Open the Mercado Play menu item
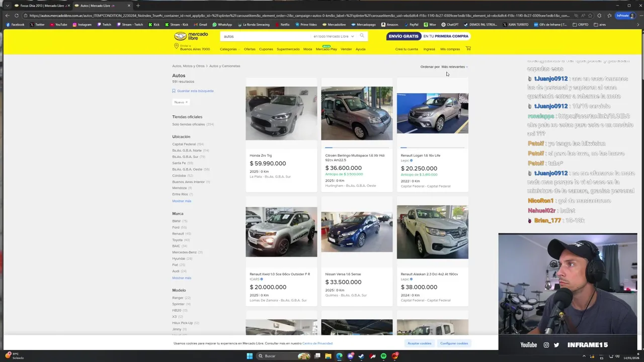Image resolution: width=644 pixels, height=362 pixels. point(326,49)
